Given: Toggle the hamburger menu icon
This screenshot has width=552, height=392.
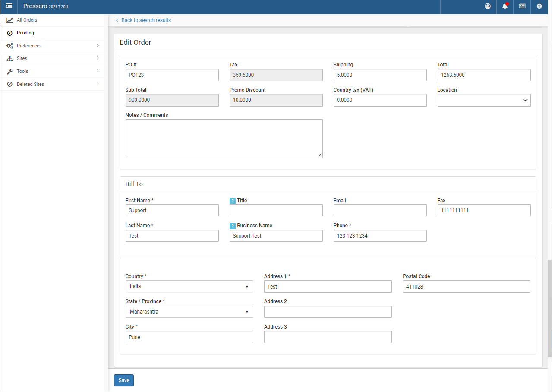Looking at the screenshot, I should point(9,6).
